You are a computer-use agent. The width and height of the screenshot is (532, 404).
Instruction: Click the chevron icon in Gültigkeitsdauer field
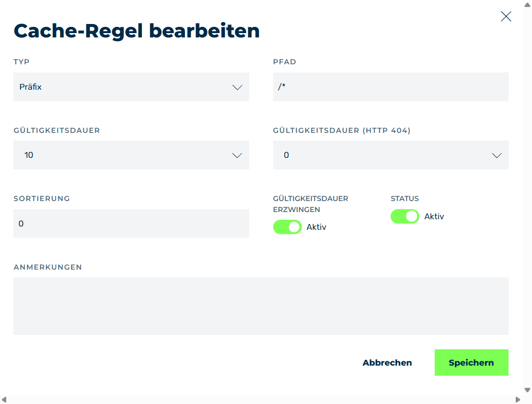(x=237, y=155)
